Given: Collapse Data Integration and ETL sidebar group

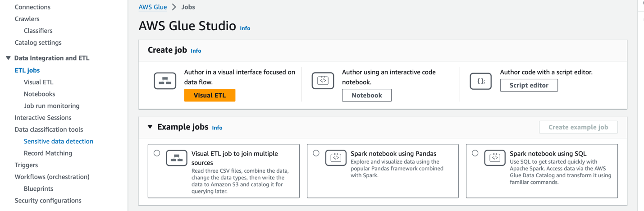Looking at the screenshot, I should [8, 58].
